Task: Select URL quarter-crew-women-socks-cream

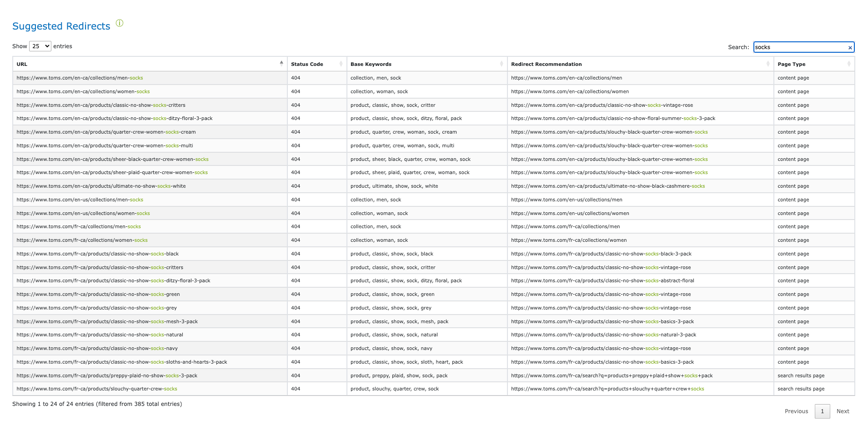Action: pyautogui.click(x=106, y=132)
